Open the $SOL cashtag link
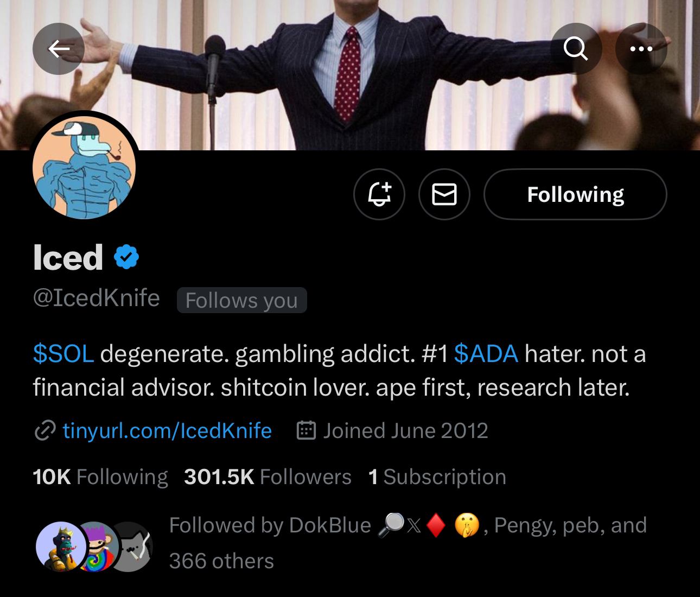 63,354
